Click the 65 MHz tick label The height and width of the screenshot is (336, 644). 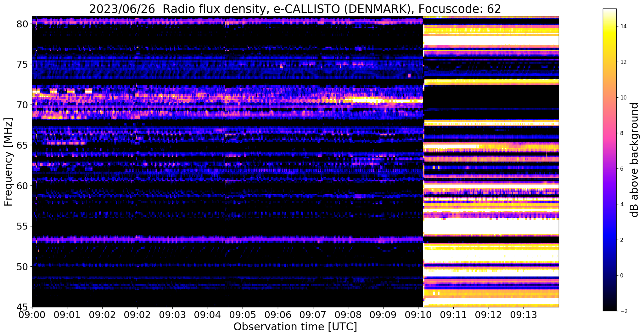23,145
